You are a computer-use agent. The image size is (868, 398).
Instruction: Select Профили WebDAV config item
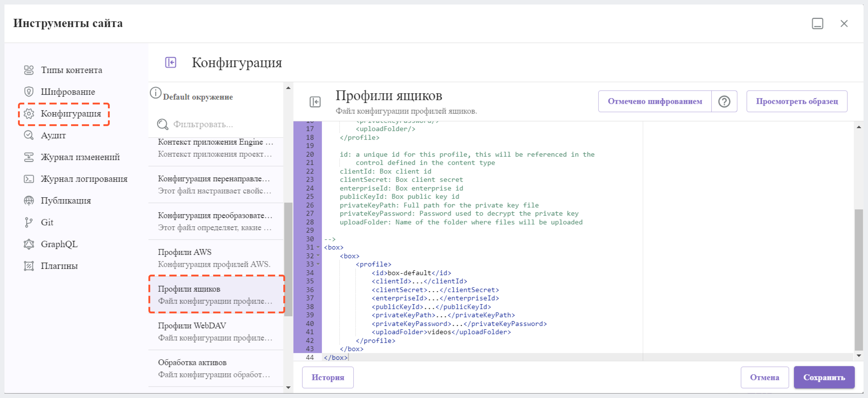click(216, 332)
